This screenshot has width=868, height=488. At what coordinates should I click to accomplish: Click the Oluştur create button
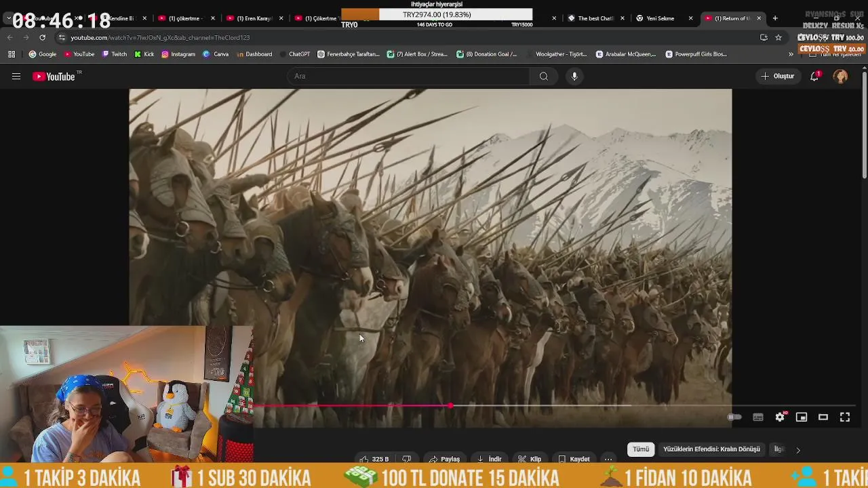777,76
